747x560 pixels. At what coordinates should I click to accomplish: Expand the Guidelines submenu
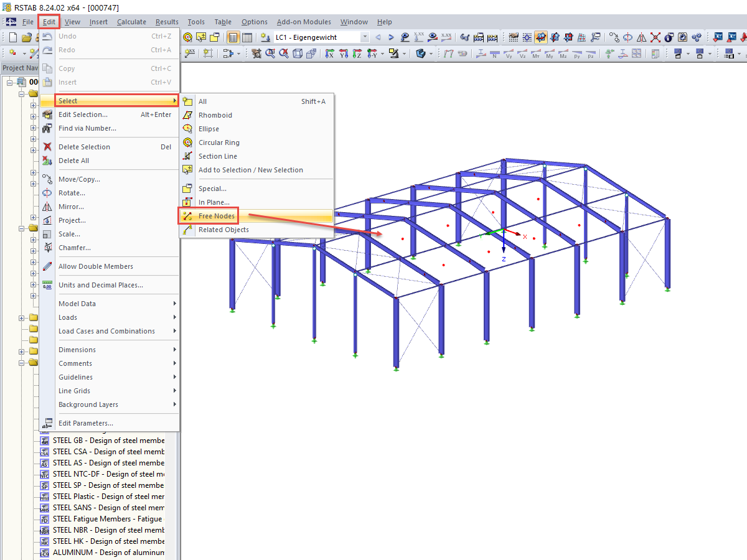pos(109,377)
